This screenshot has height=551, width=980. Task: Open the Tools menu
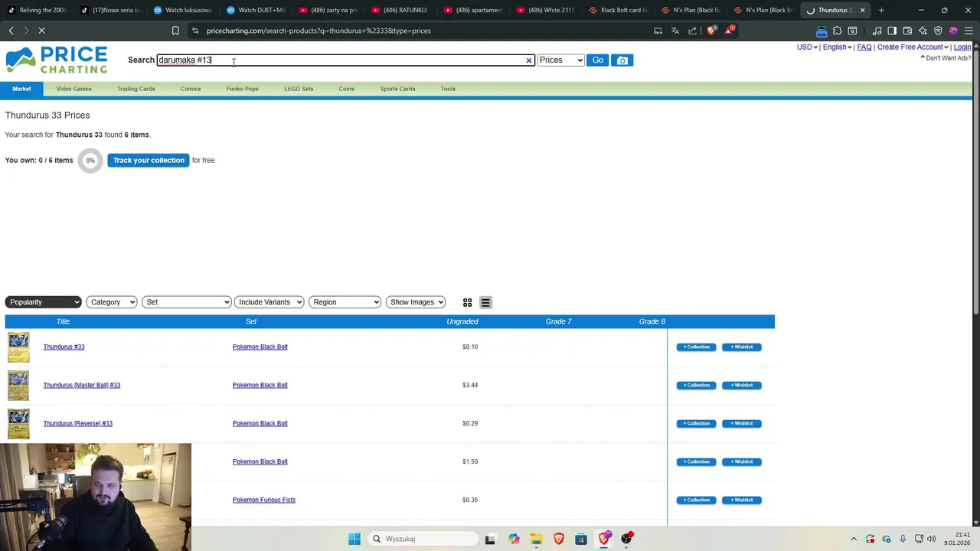(448, 89)
